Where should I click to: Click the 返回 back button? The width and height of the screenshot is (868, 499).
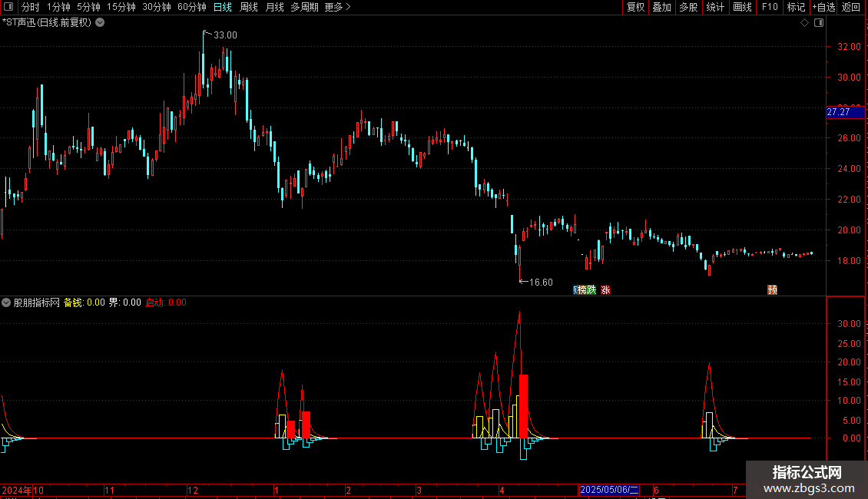[851, 7]
